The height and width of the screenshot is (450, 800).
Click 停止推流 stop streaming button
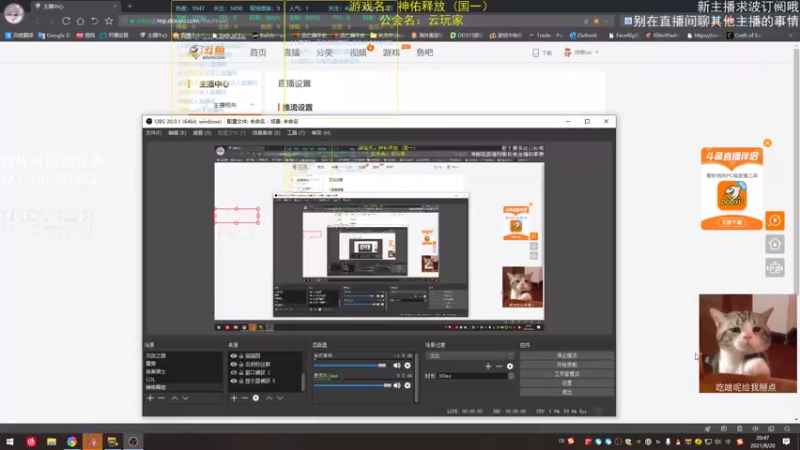point(567,356)
